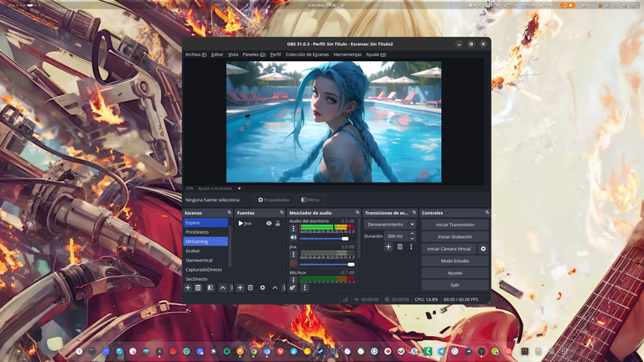644x362 pixels.
Task: Open the Vista menu
Action: pyautogui.click(x=233, y=54)
